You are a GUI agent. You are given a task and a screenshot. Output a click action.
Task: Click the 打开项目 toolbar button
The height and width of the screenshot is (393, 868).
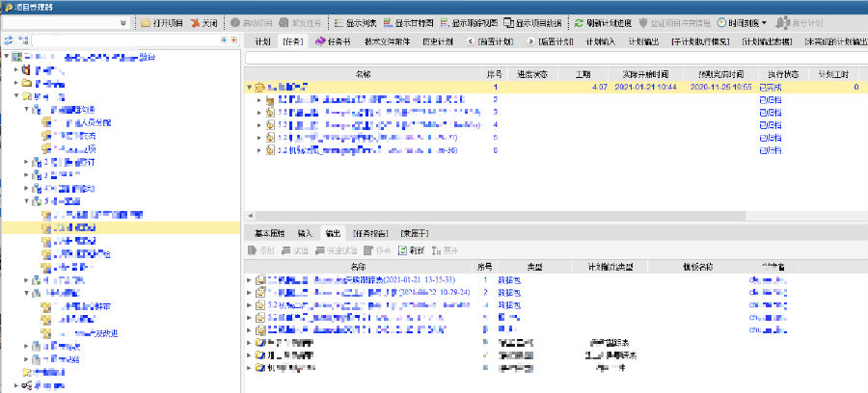pyautogui.click(x=162, y=22)
